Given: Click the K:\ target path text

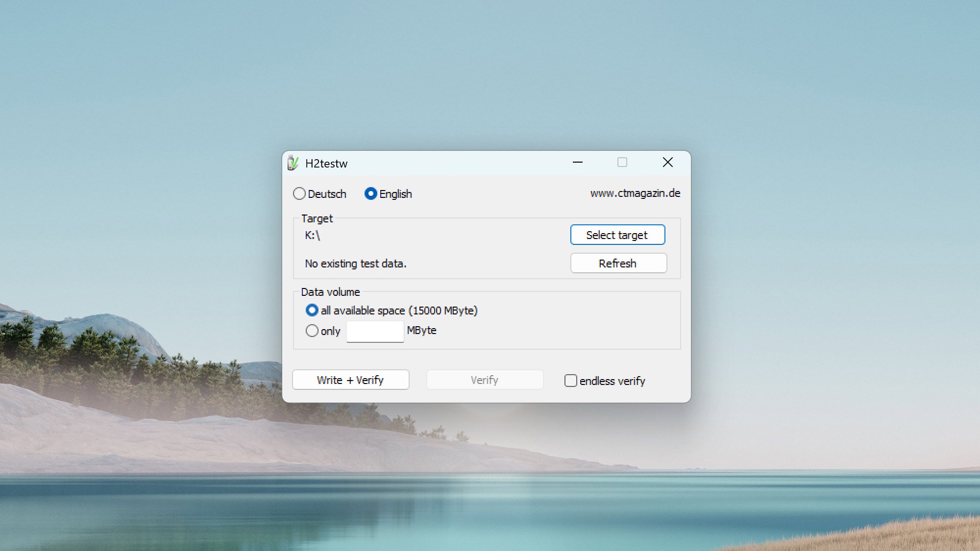Looking at the screenshot, I should pyautogui.click(x=312, y=236).
